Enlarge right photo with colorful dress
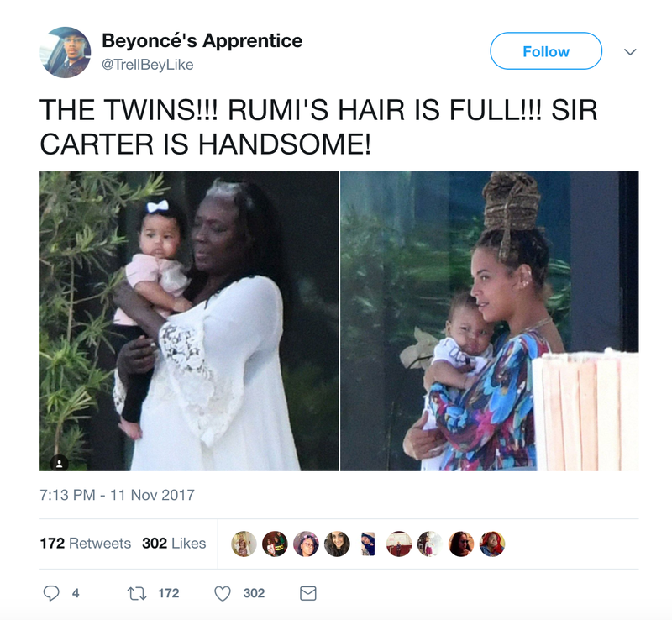 [490, 321]
